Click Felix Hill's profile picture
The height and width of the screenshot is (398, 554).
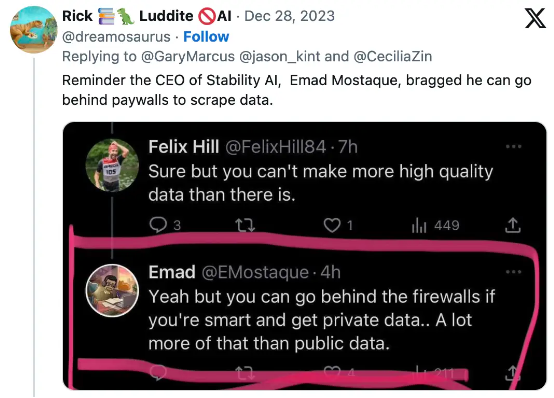tap(112, 165)
